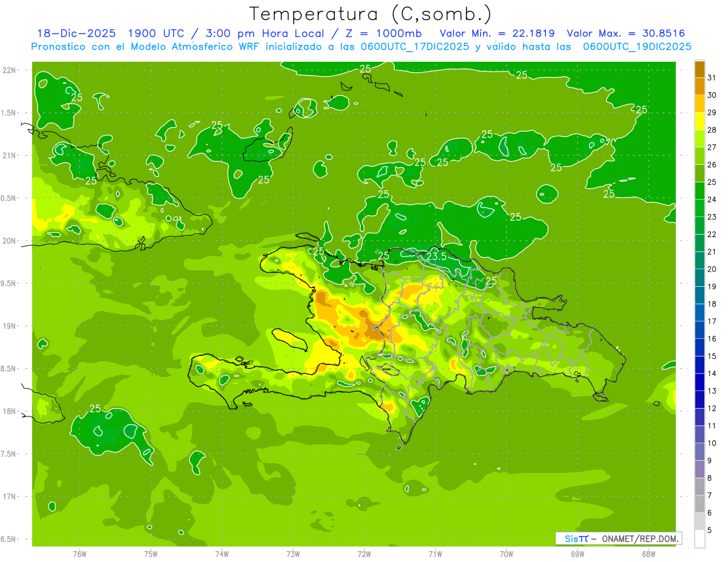Click the "69W" longitude axis label
Viewport: 728px width, 562px height.
pyautogui.click(x=578, y=554)
